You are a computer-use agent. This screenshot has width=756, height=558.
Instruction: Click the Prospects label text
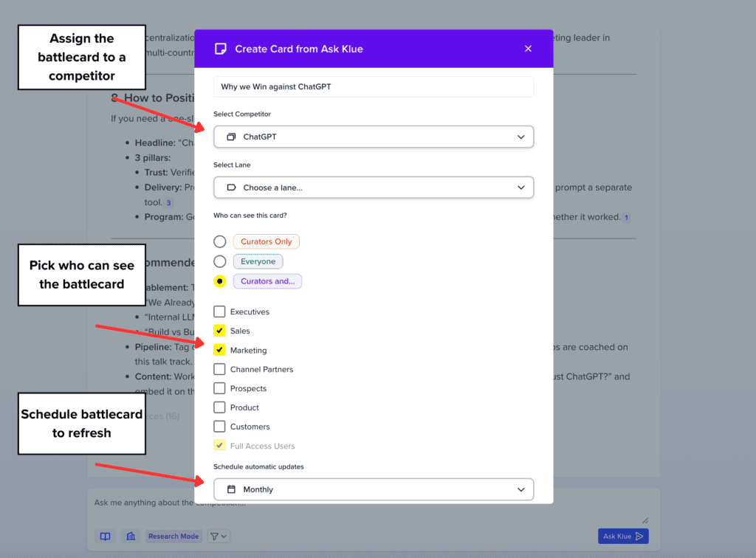click(248, 388)
